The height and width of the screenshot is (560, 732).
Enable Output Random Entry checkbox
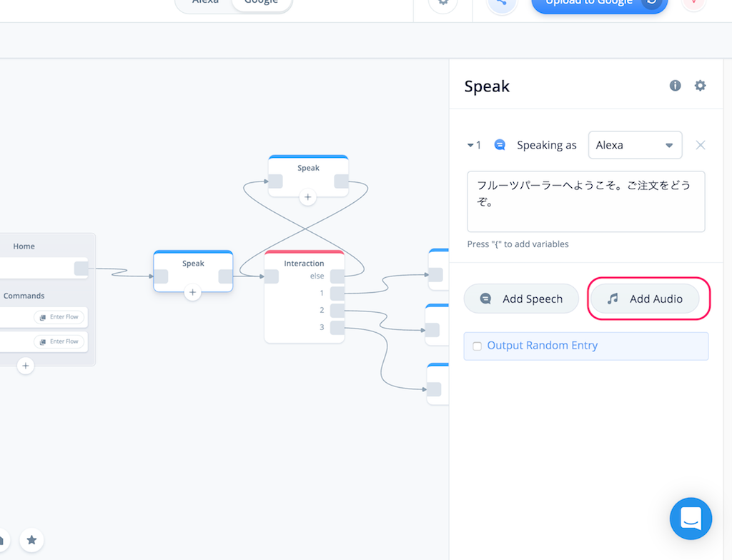(x=477, y=346)
